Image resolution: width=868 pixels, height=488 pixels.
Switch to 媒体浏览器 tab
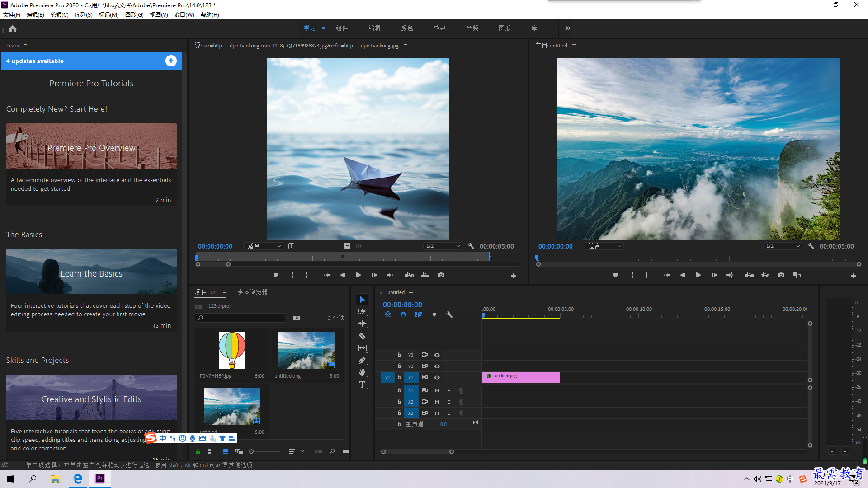click(252, 292)
